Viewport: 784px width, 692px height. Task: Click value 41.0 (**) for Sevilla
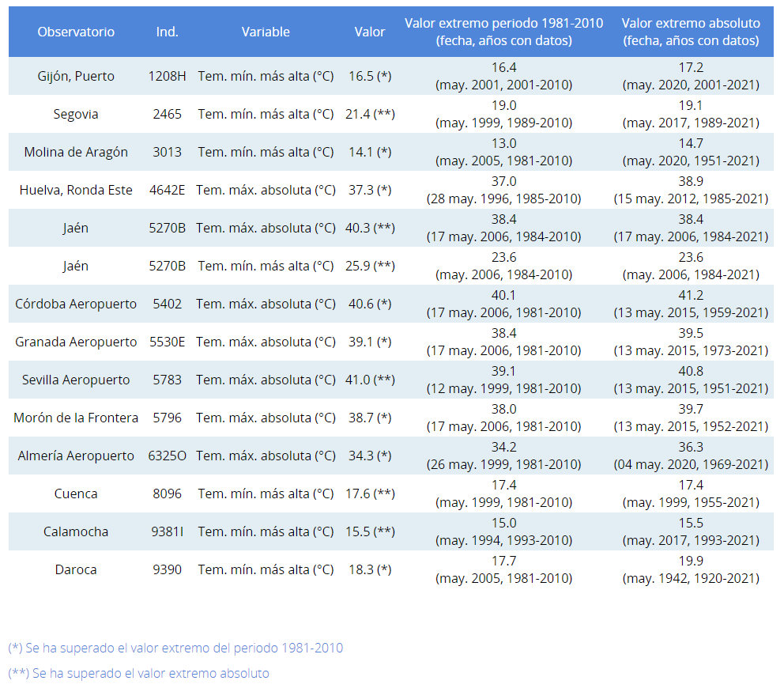370,380
